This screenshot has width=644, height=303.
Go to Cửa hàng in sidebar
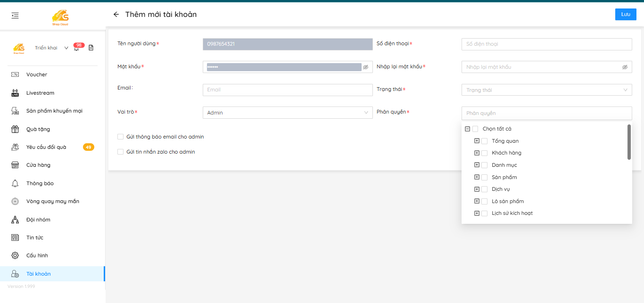click(x=38, y=165)
